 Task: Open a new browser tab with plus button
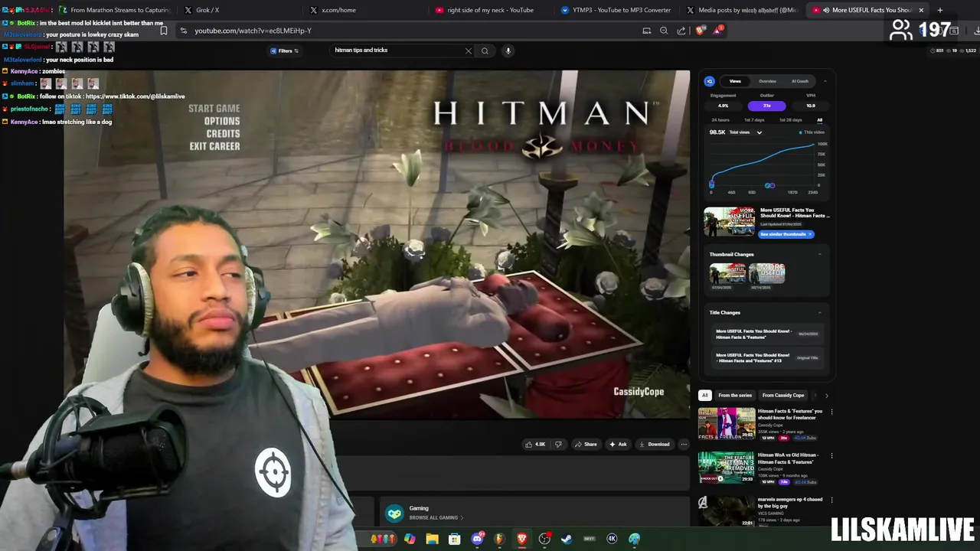940,10
